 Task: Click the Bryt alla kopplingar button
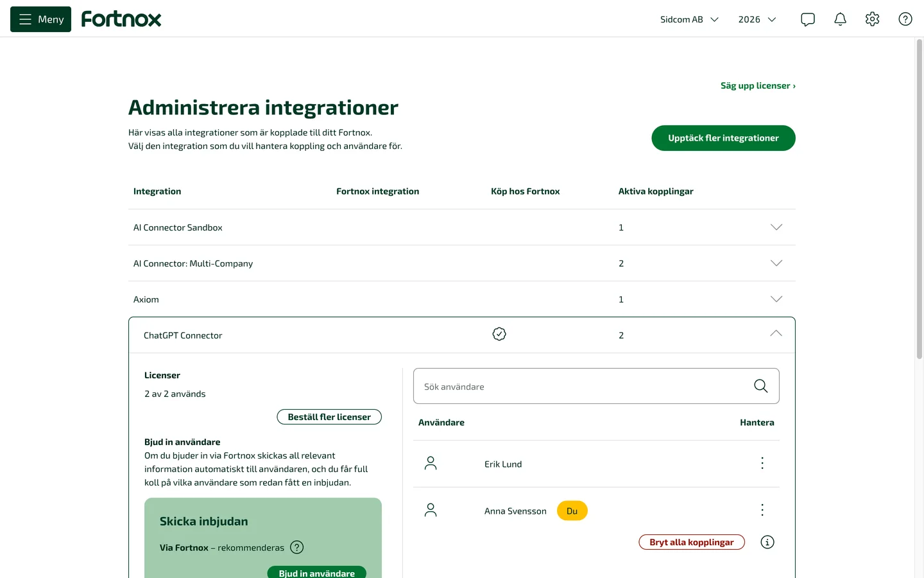[x=692, y=542]
